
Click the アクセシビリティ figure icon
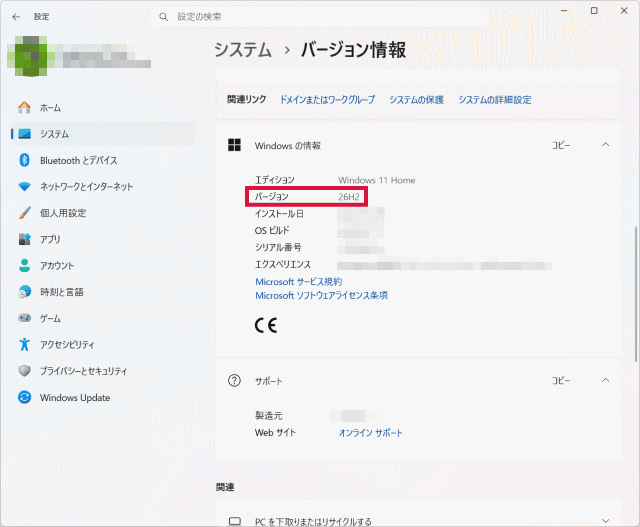[24, 344]
